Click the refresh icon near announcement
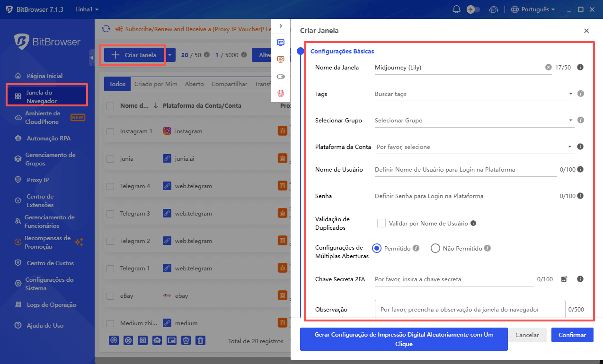This screenshot has height=364, width=603. point(106,29)
